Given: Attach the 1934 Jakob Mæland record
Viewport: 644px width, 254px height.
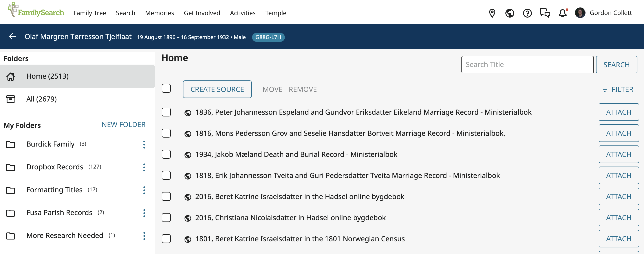Looking at the screenshot, I should [619, 154].
